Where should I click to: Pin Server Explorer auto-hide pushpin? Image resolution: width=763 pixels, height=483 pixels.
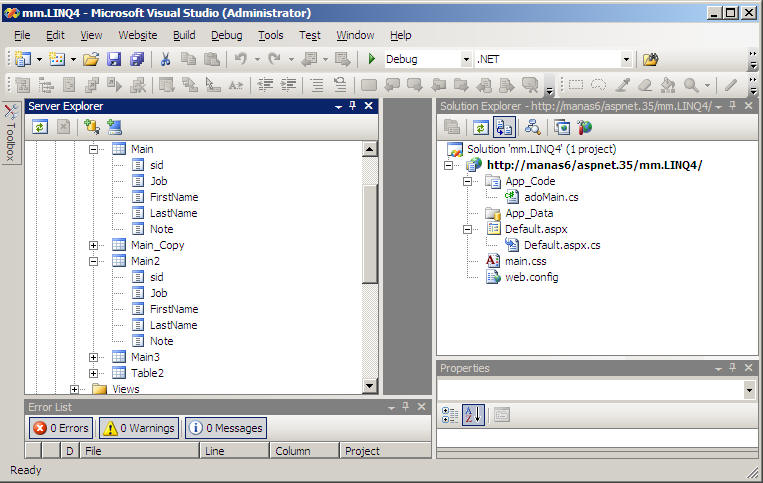pyautogui.click(x=353, y=106)
